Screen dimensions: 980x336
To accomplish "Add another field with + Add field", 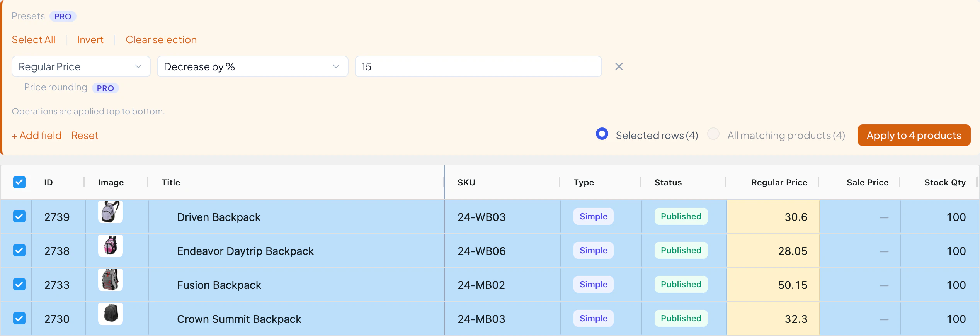I will pyautogui.click(x=37, y=136).
